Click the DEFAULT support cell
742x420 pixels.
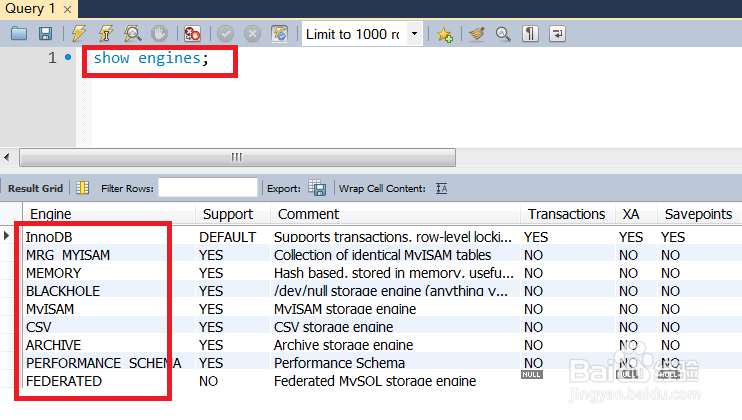click(233, 237)
